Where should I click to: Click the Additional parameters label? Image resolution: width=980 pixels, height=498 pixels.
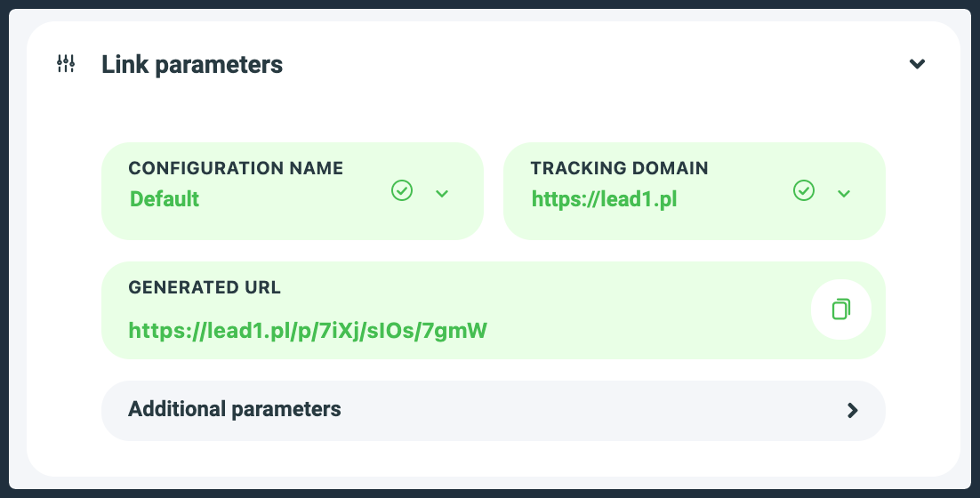[235, 409]
